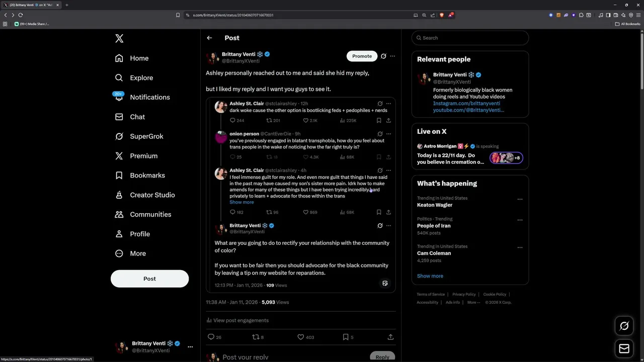
Task: Click the Search input field
Action: (470, 38)
